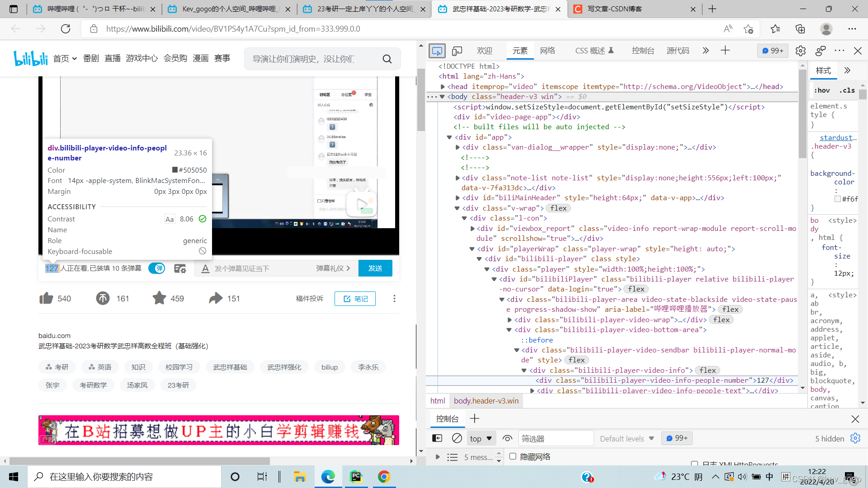
Task: Click the device emulation toggle icon
Action: pyautogui.click(x=457, y=50)
